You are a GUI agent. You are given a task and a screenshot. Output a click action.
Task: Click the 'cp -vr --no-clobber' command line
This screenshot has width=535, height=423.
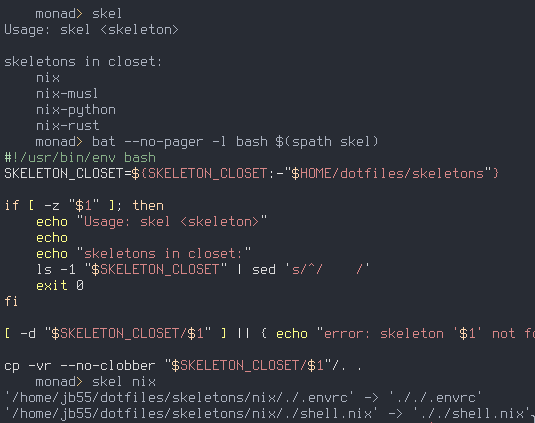click(x=183, y=366)
